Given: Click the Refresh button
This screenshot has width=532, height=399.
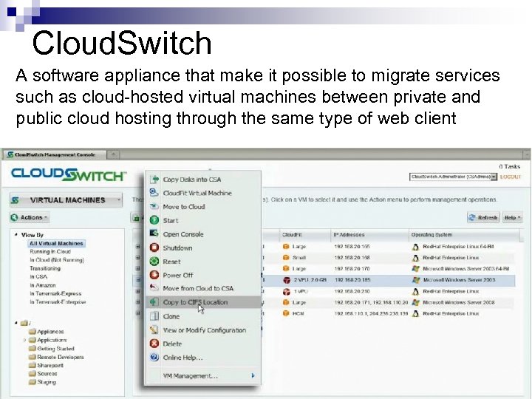Looking at the screenshot, I should (x=483, y=217).
